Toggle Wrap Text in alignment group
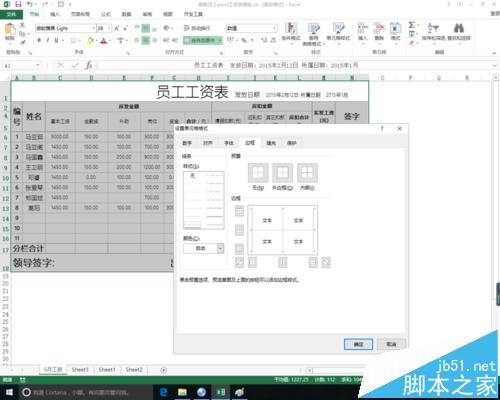 197,28
